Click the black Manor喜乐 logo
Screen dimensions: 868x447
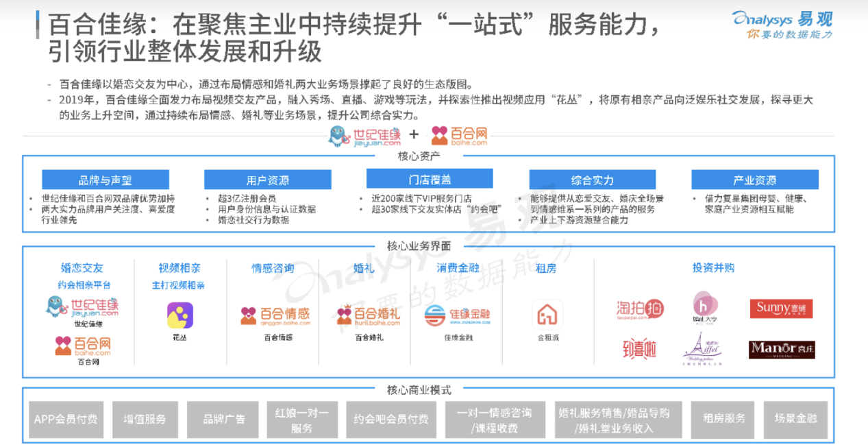pyautogui.click(x=782, y=350)
